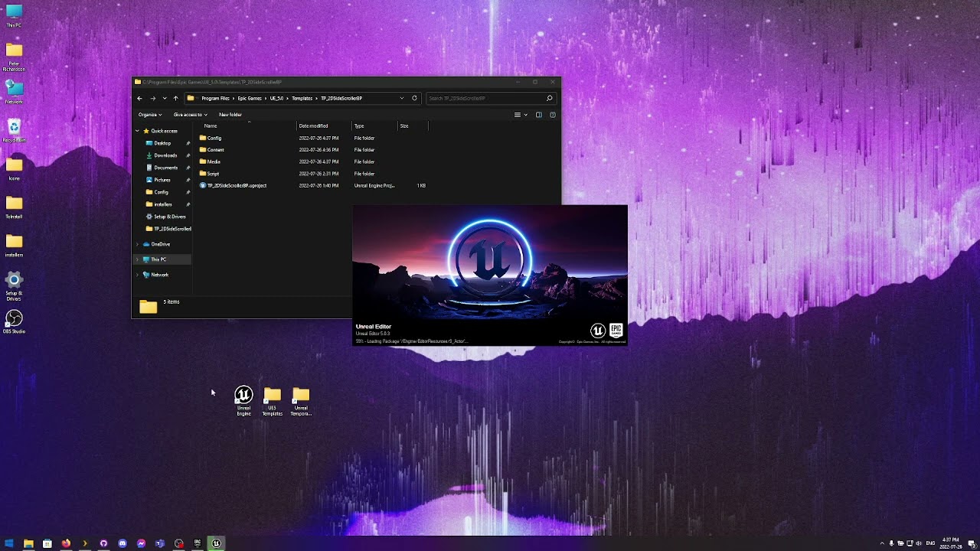Switch to Unreal Editor taskbar icon

pos(216,543)
